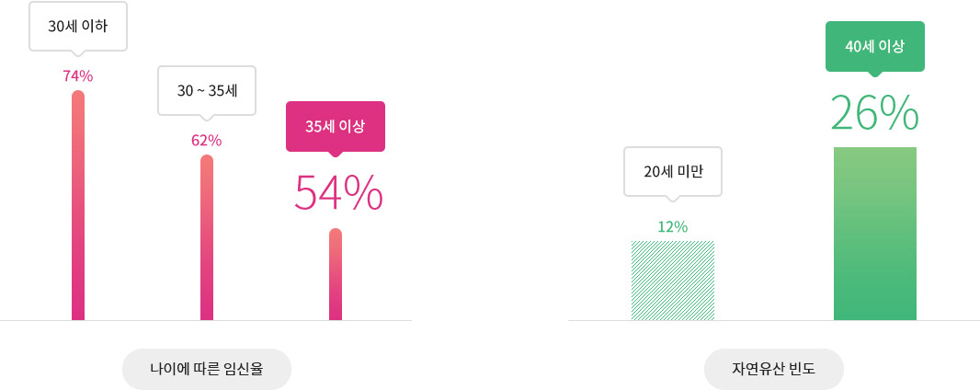This screenshot has width=980, height=390.
Task: Click the shortest pink bar under 54%
Action: pos(336,274)
